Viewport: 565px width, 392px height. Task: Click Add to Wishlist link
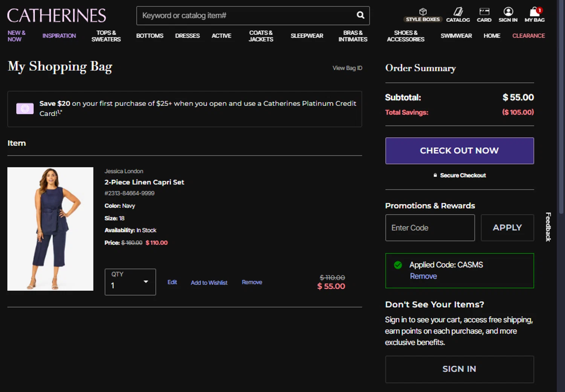point(209,283)
